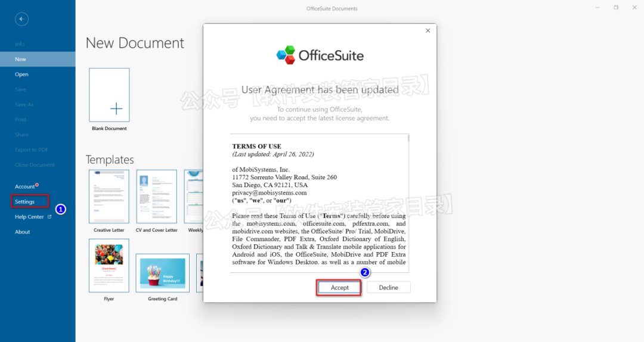This screenshot has width=644, height=342.
Task: Click the TERMS OF USE heading
Action: coord(256,146)
